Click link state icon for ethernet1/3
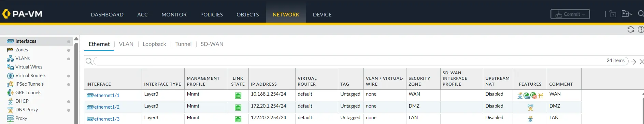Image resolution: width=644 pixels, height=124 pixels. tap(238, 119)
